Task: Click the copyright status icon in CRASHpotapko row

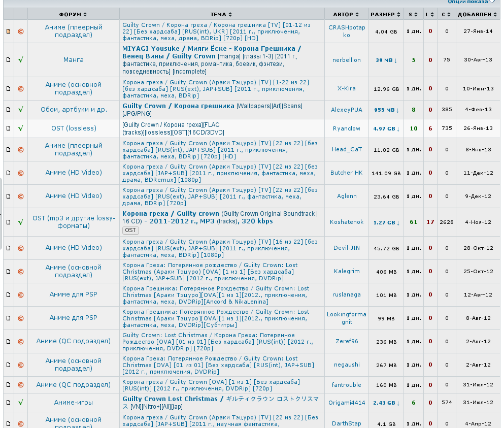Action: point(21,31)
